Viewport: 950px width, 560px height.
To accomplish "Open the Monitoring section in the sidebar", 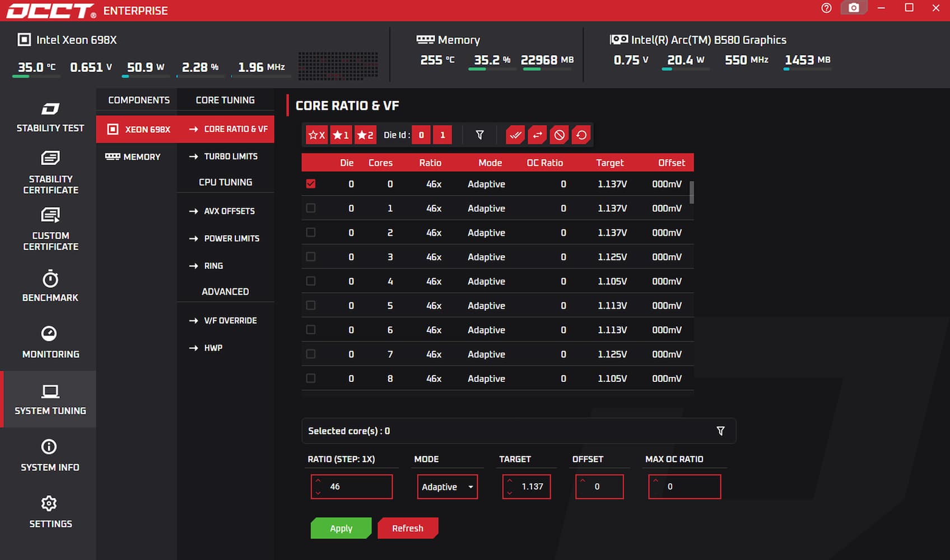I will pos(50,342).
